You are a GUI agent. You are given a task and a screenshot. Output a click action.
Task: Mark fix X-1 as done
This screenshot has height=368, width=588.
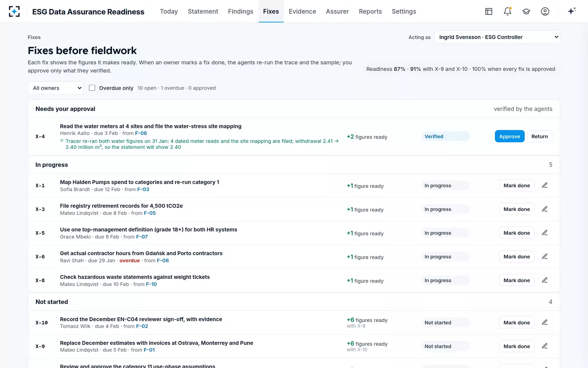(x=517, y=185)
